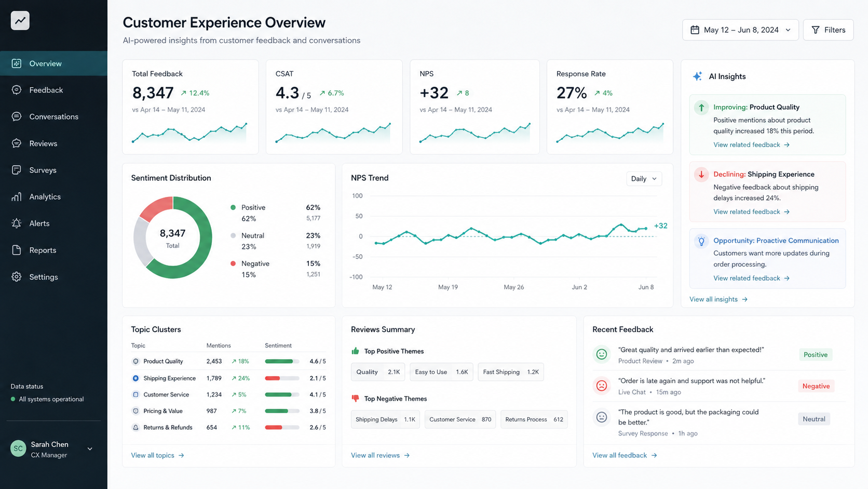Click the sentiment donut chart center total

click(173, 238)
